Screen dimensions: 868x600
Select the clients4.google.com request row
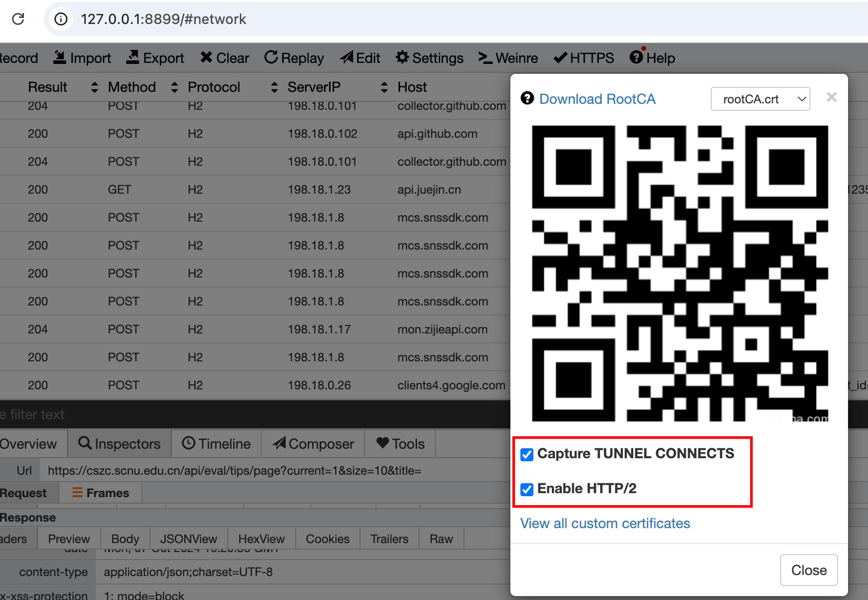click(x=255, y=385)
